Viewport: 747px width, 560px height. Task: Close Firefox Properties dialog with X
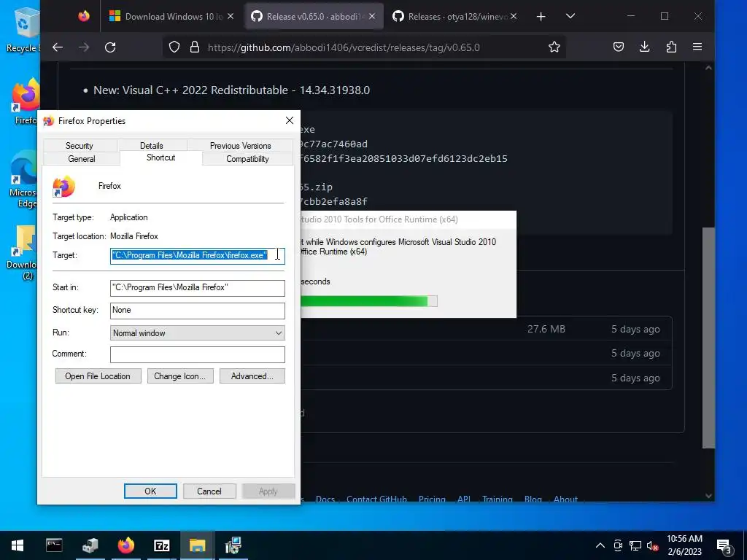(289, 120)
